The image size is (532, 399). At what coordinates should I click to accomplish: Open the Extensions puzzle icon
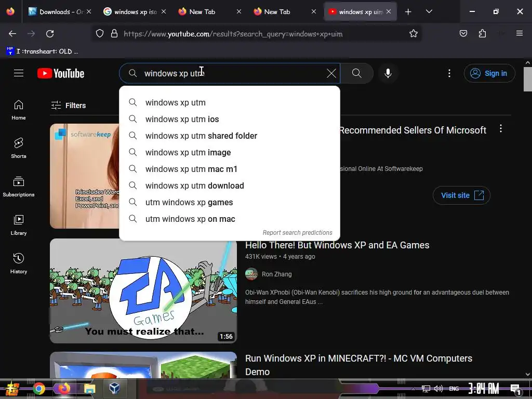click(482, 33)
